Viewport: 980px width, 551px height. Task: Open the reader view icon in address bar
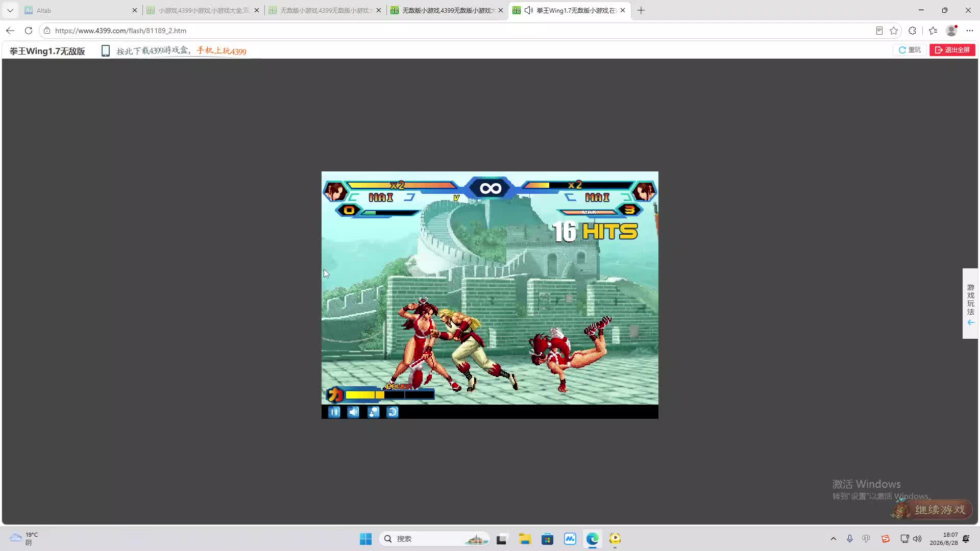coord(879,31)
